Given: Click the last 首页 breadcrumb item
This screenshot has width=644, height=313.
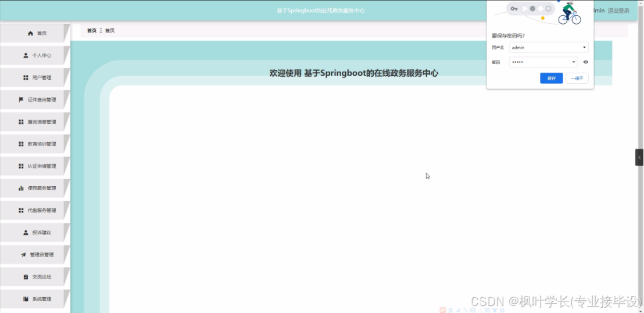Looking at the screenshot, I should click(x=110, y=30).
